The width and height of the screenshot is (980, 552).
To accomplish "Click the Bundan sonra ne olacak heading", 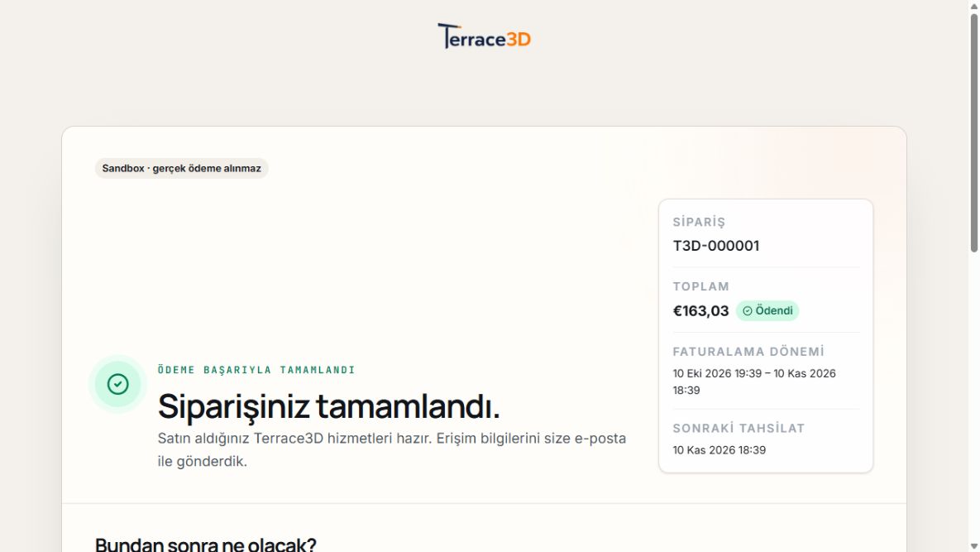I will point(206,544).
